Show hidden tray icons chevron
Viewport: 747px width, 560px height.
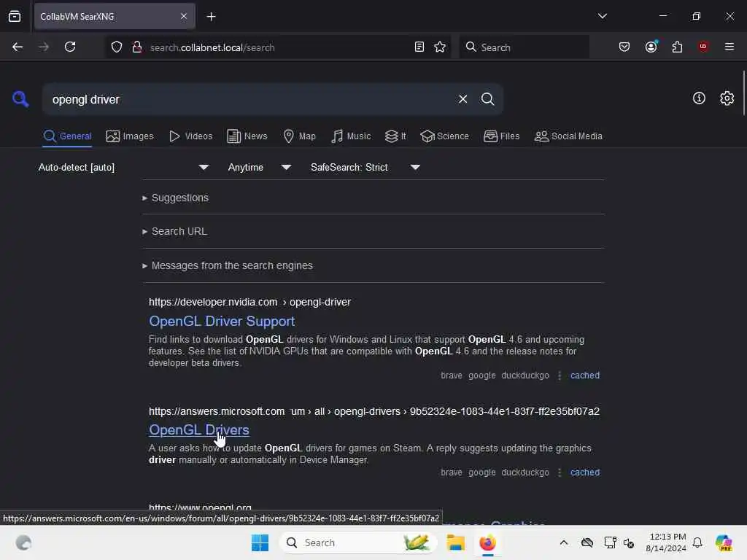pyautogui.click(x=564, y=542)
